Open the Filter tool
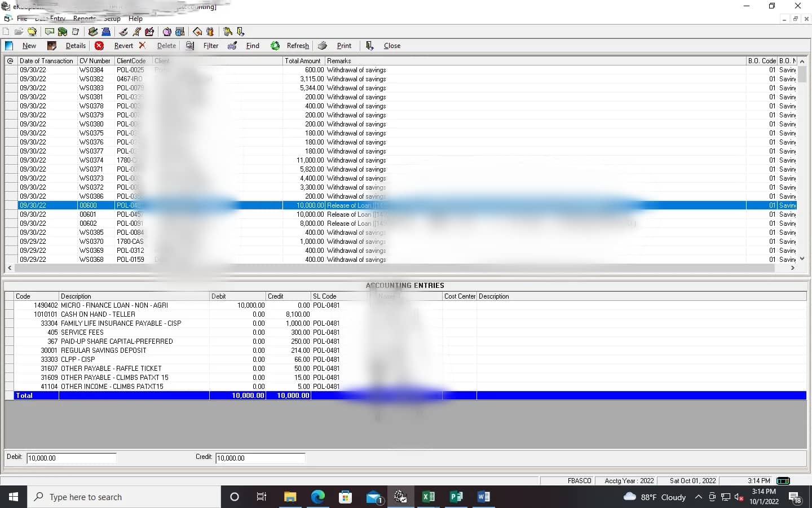Viewport: 812px width, 508px height. [202, 46]
